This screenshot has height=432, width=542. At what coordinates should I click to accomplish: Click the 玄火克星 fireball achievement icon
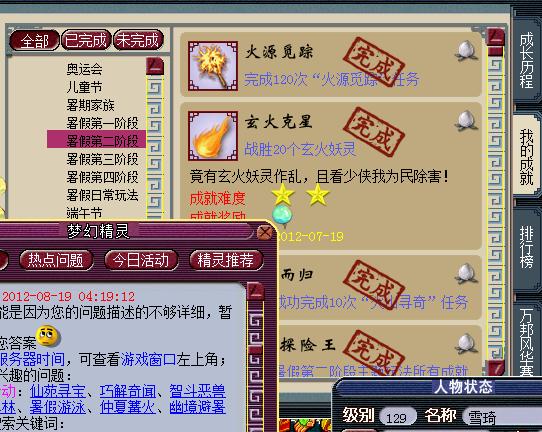213,136
